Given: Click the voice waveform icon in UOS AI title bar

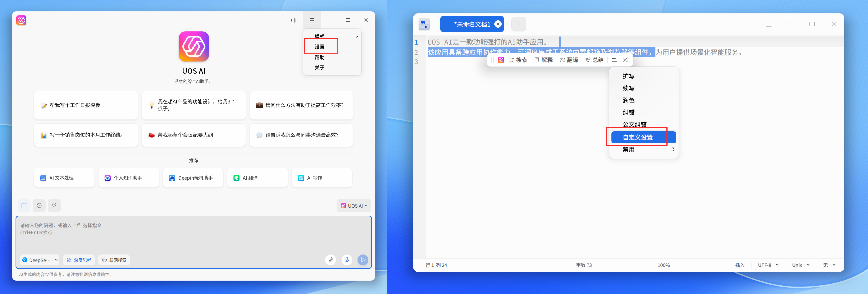Looking at the screenshot, I should tap(294, 20).
